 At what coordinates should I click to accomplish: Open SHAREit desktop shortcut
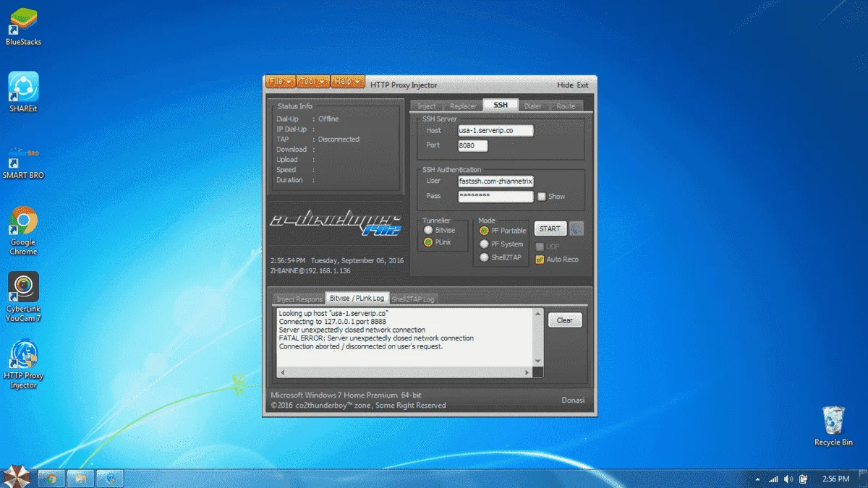click(23, 92)
